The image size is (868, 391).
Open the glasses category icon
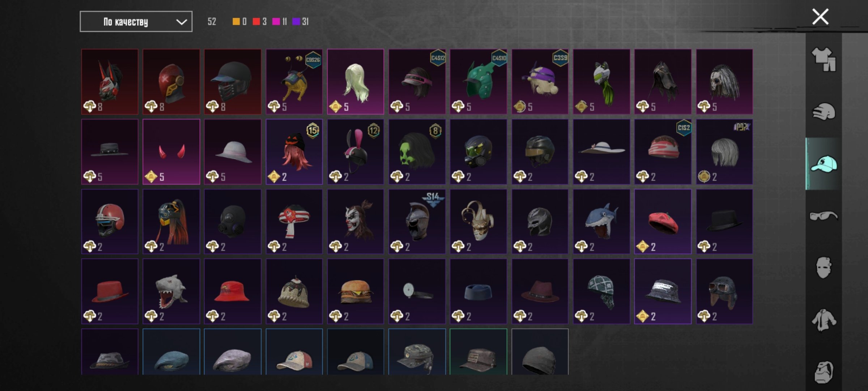(824, 216)
